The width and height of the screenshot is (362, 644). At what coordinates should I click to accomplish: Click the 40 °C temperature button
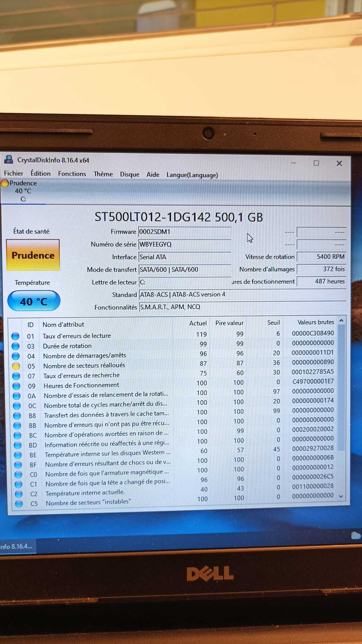coord(34,301)
